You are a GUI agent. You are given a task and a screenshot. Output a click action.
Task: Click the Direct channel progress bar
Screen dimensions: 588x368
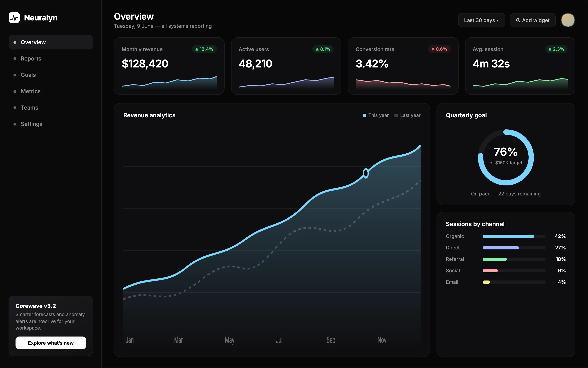click(x=514, y=248)
